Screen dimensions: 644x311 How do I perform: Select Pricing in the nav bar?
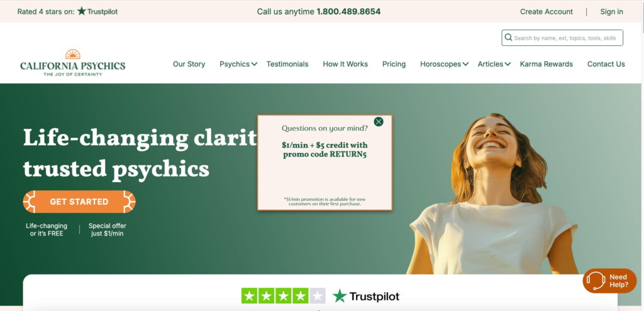tap(394, 64)
